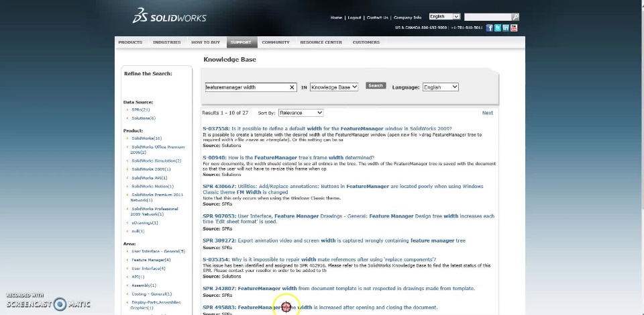Filter by eDrawings(1) product
Screen dimensions: 644x315
tap(145, 223)
